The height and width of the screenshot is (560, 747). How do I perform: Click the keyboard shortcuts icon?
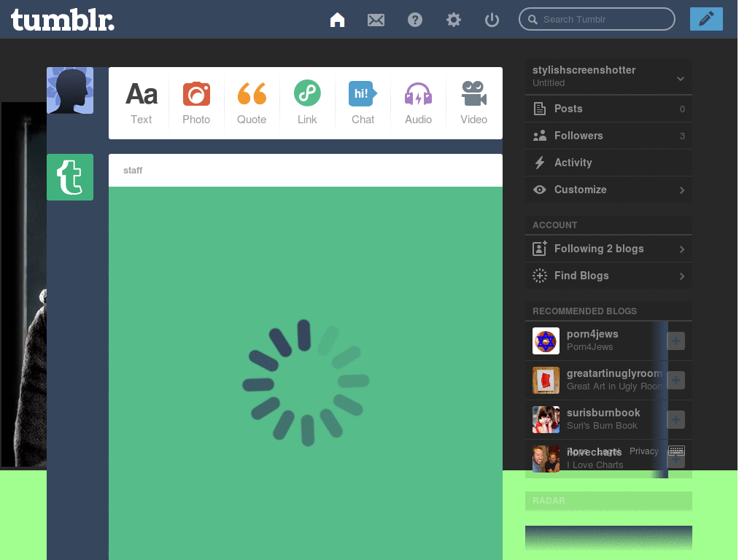(676, 451)
